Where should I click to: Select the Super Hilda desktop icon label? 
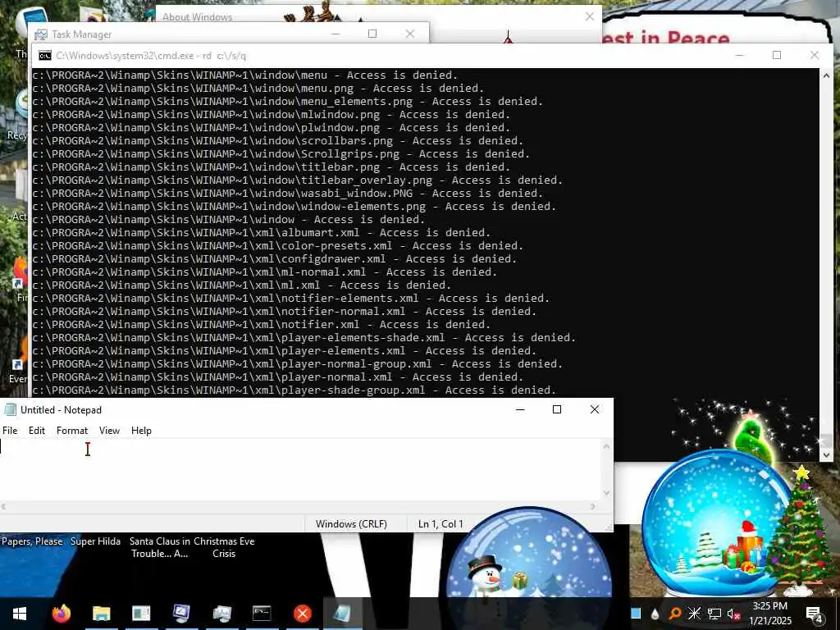pos(96,541)
